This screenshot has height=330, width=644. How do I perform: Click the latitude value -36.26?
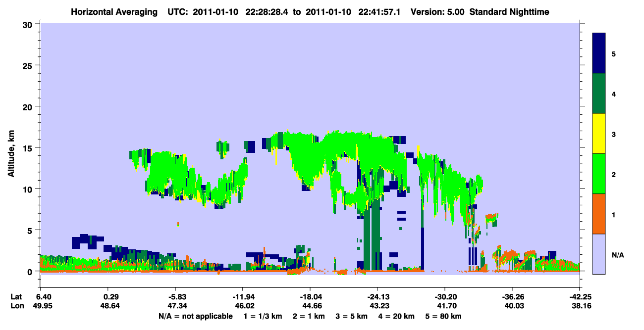[513, 297]
